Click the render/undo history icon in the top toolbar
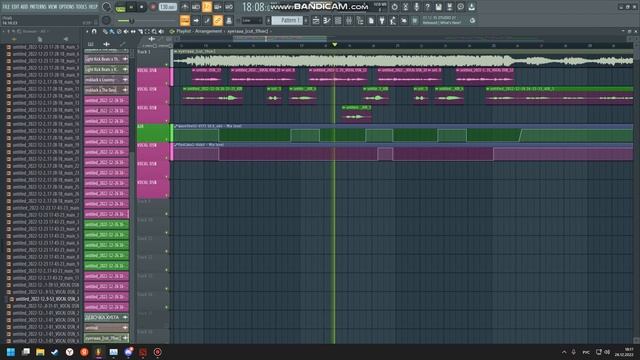This screenshot has width=640, height=360. tap(394, 7)
